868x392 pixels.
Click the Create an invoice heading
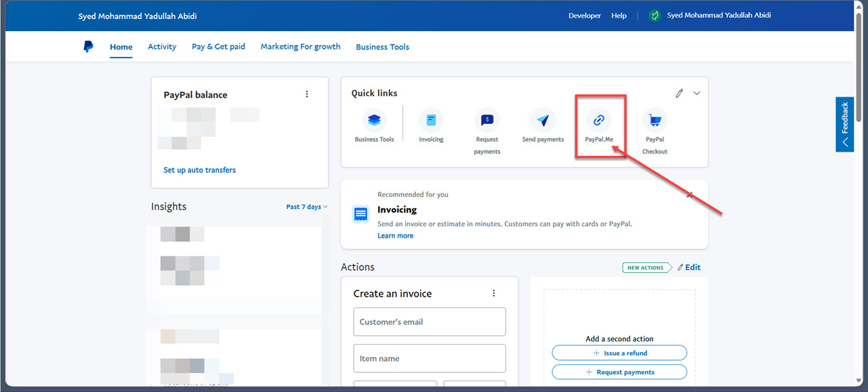pyautogui.click(x=392, y=294)
